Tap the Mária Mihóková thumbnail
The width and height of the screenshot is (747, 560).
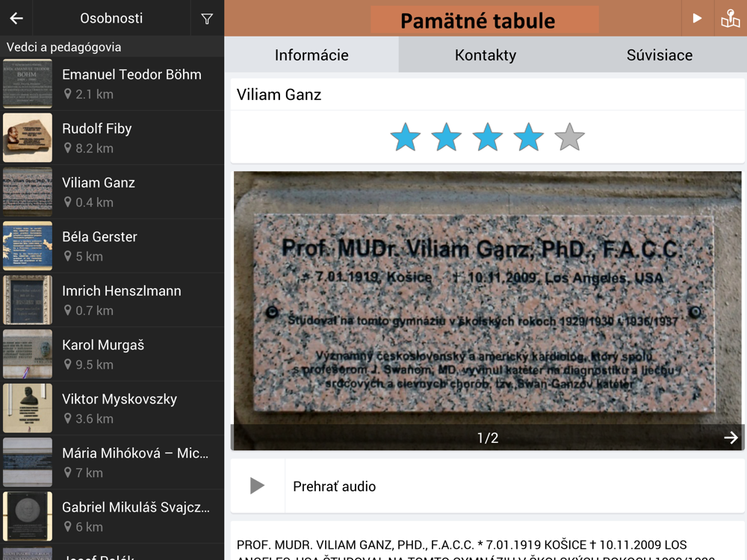click(28, 462)
